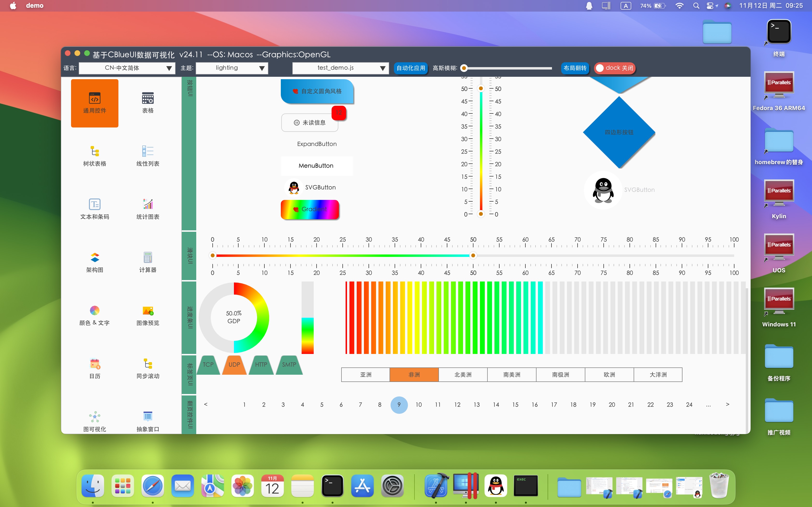
Task: Click the 自动化应用 button
Action: point(410,68)
